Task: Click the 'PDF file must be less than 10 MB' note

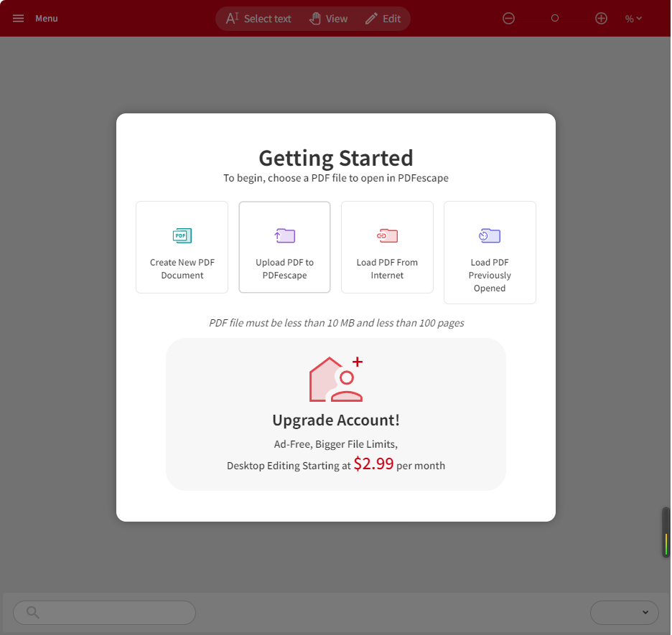Action: (337, 323)
